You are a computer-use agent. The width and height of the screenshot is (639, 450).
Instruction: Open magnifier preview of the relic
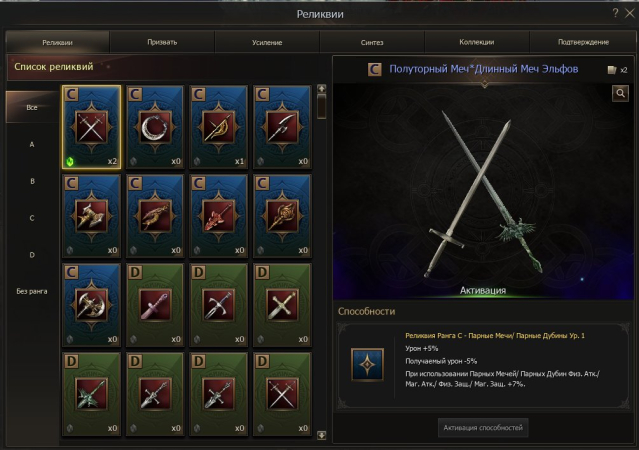point(620,93)
